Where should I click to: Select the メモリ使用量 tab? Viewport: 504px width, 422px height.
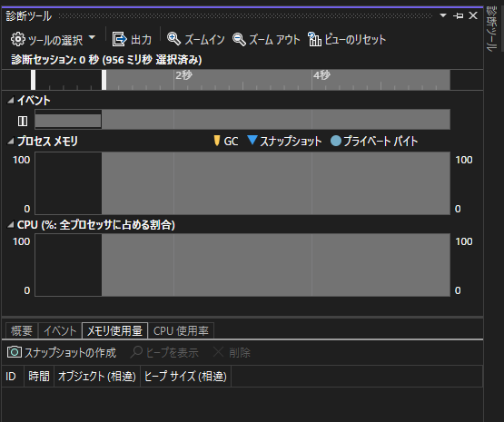tap(115, 330)
